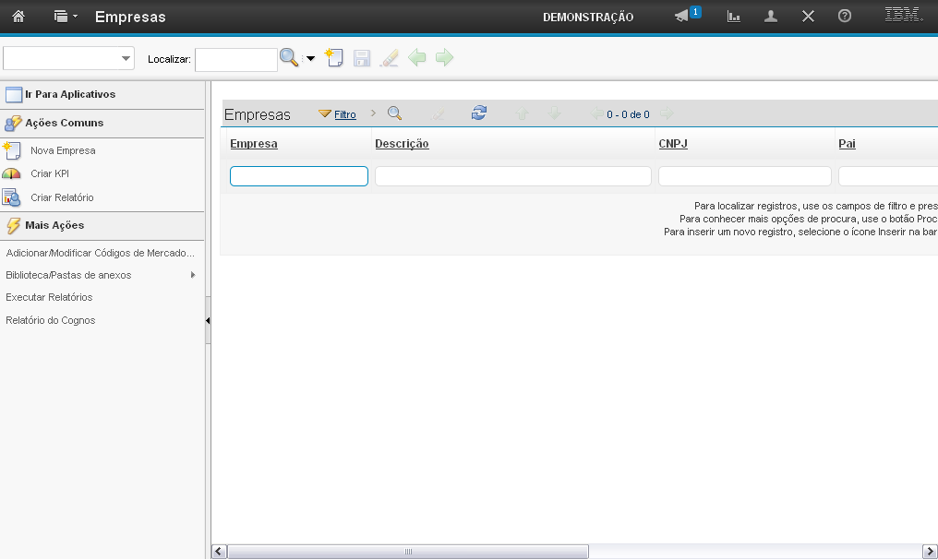Select Nova Empresa action

tap(63, 150)
